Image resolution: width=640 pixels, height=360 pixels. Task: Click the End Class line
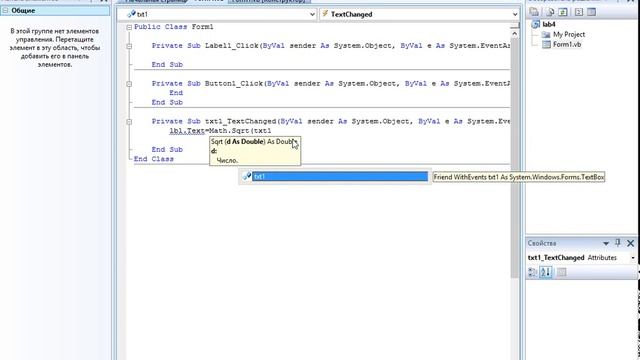click(x=153, y=159)
